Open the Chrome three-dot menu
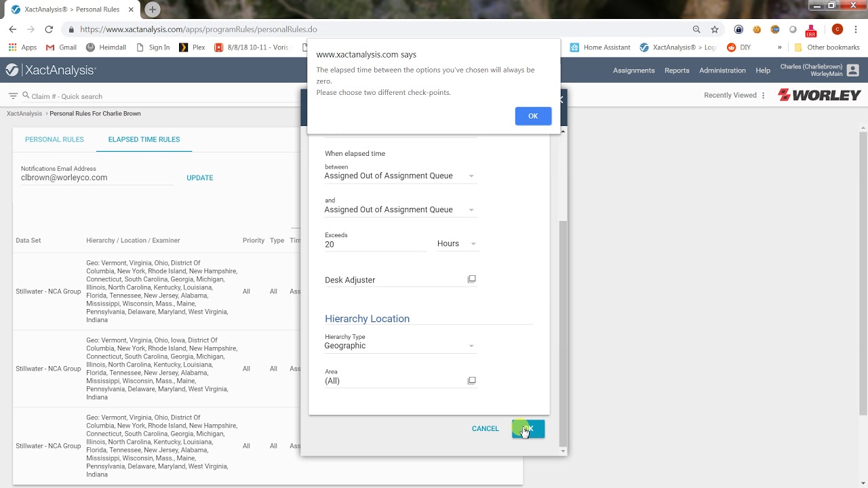 point(856,29)
